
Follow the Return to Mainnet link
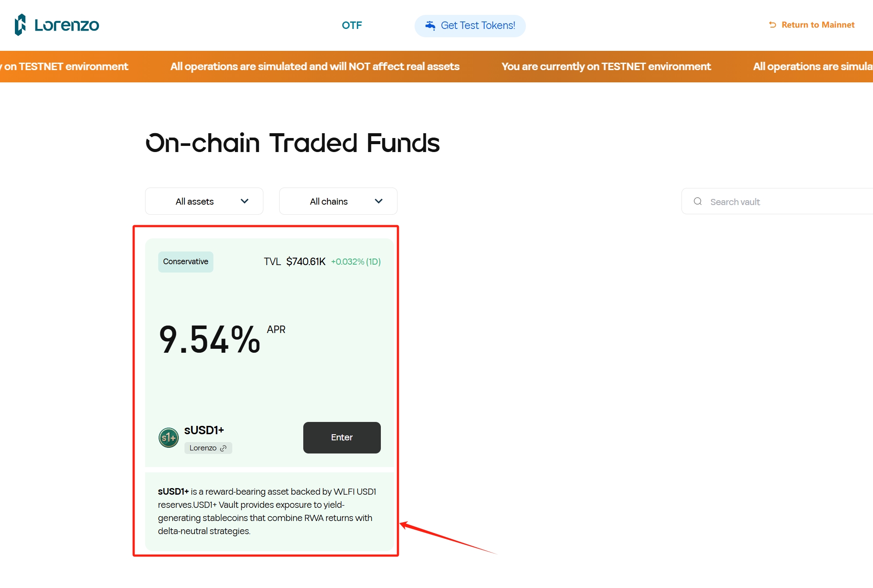[812, 25]
